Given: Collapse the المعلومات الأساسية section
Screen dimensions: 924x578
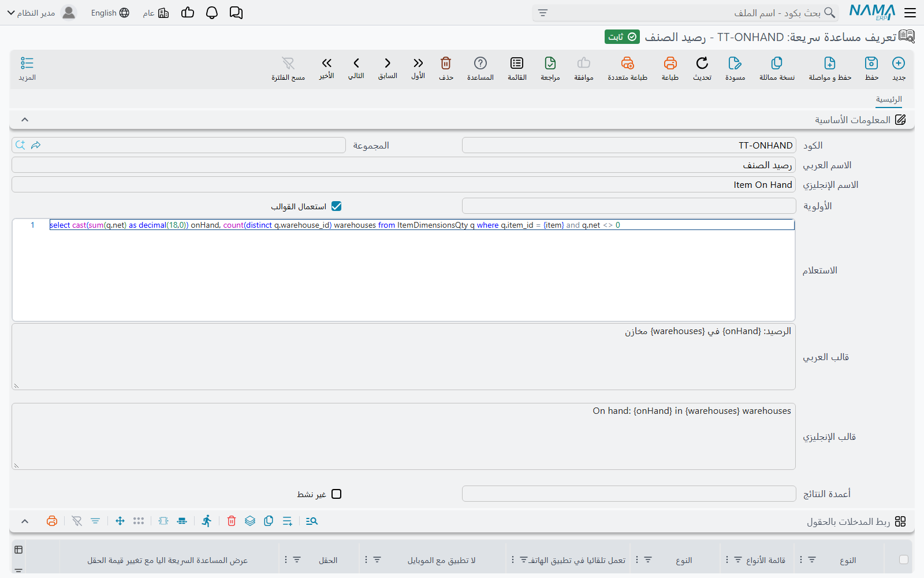Looking at the screenshot, I should coord(25,120).
